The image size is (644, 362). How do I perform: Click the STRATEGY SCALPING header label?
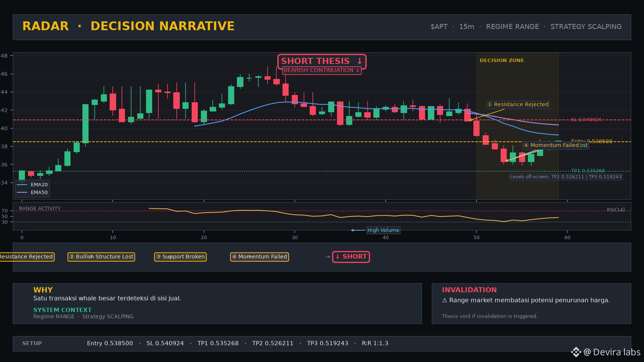point(586,26)
